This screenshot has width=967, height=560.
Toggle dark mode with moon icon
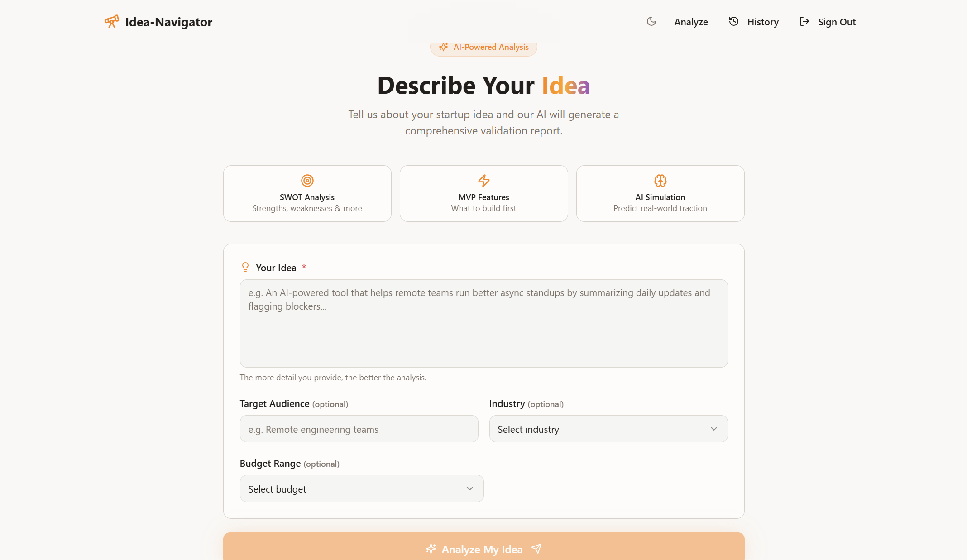(651, 21)
